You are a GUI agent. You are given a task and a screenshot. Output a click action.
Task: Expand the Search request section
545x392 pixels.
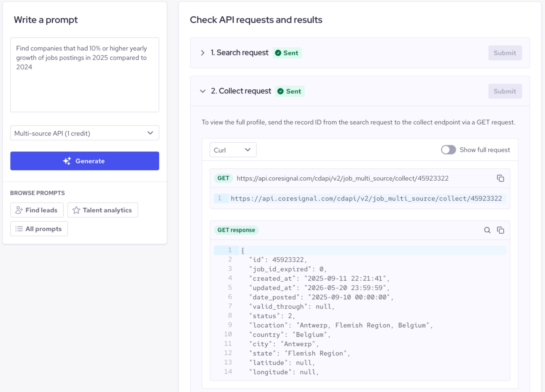[202, 53]
